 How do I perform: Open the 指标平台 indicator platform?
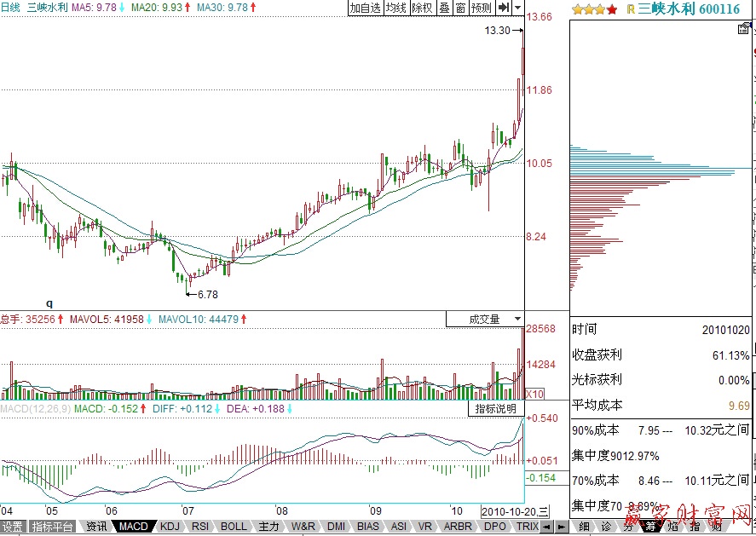pyautogui.click(x=53, y=527)
